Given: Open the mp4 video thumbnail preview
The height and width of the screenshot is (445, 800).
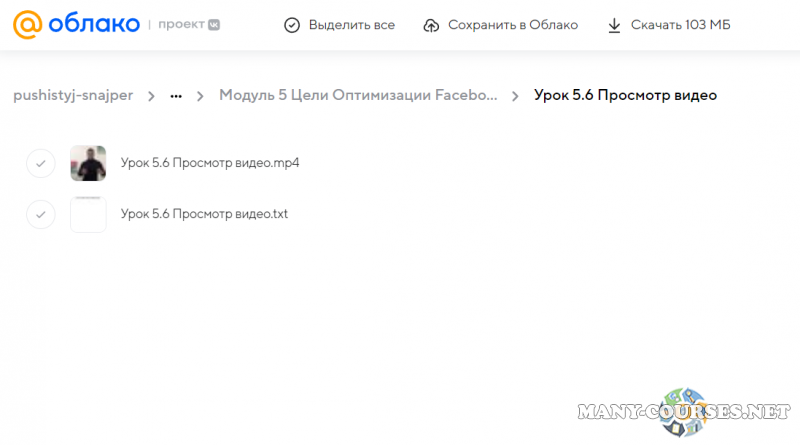Looking at the screenshot, I should [x=88, y=163].
